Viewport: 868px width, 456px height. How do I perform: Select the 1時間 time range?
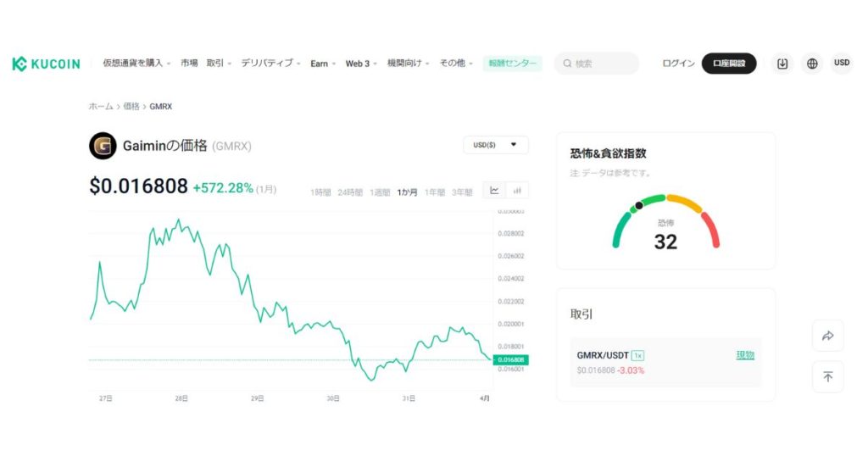(320, 192)
